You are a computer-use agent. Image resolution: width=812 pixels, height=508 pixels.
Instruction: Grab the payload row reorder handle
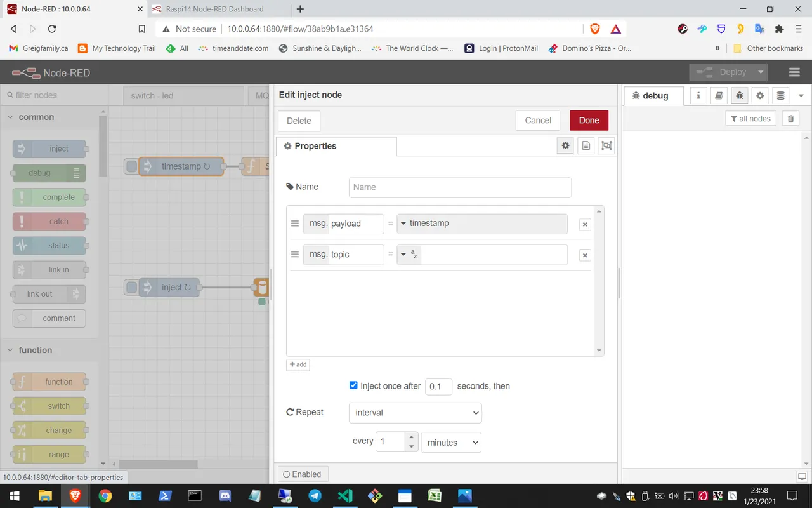(x=294, y=224)
